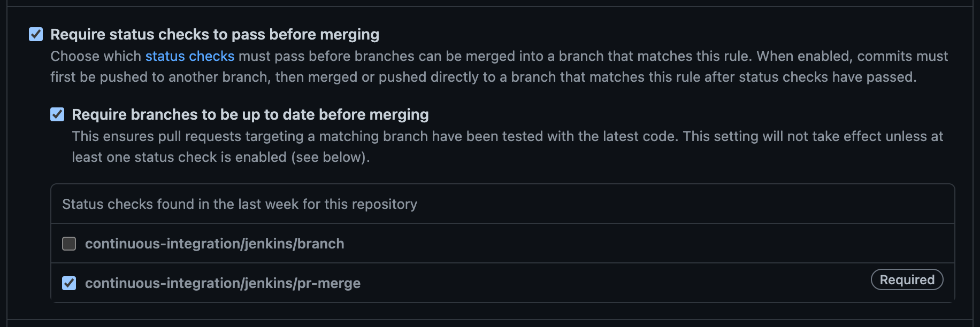This screenshot has width=980, height=327.
Task: Enable the continuous-integration/jenkins/branch status check
Action: (x=69, y=244)
